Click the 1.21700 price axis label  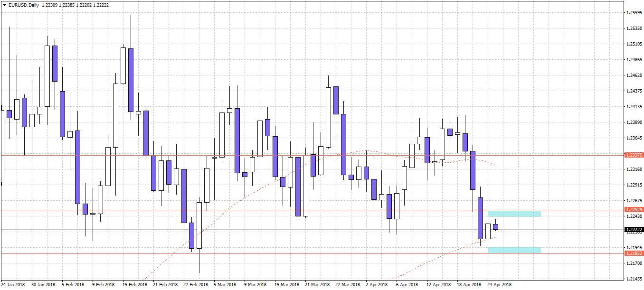click(634, 263)
